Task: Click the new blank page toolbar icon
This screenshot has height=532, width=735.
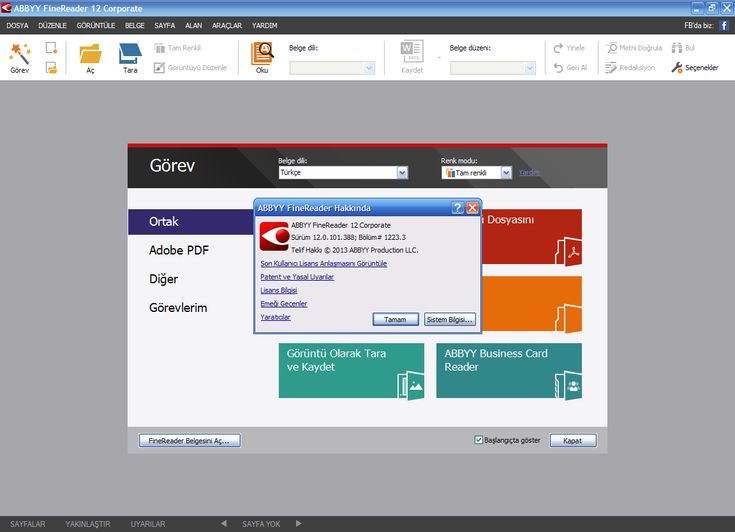Action: point(51,47)
